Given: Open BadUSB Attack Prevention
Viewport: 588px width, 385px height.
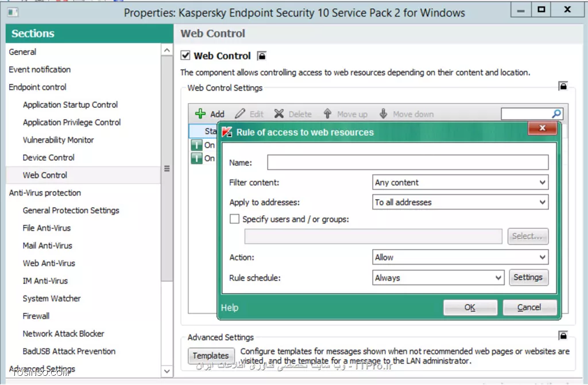Looking at the screenshot, I should tap(69, 351).
